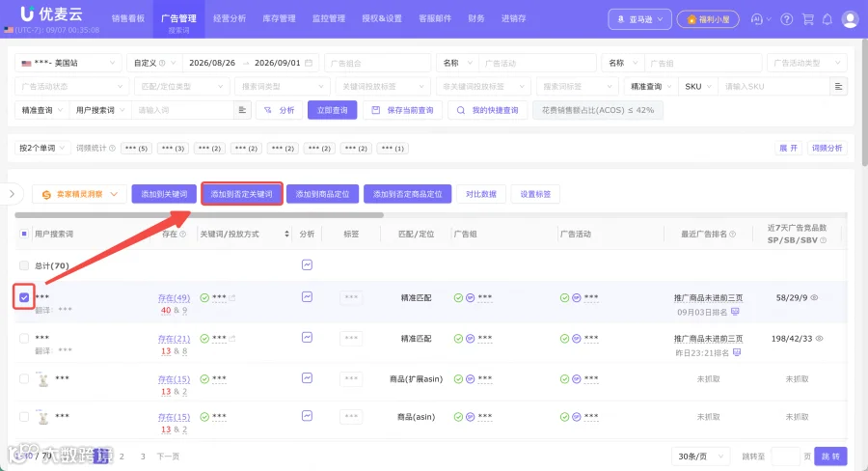
Task: Check the 总计(70) row checkbox
Action: coord(24,265)
